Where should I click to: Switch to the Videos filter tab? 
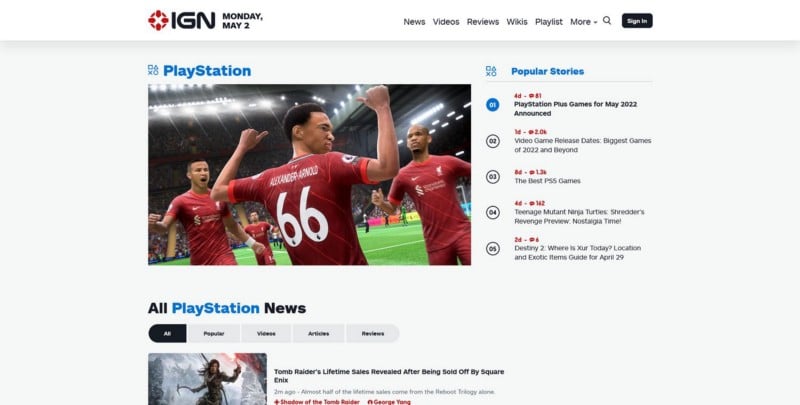point(266,334)
